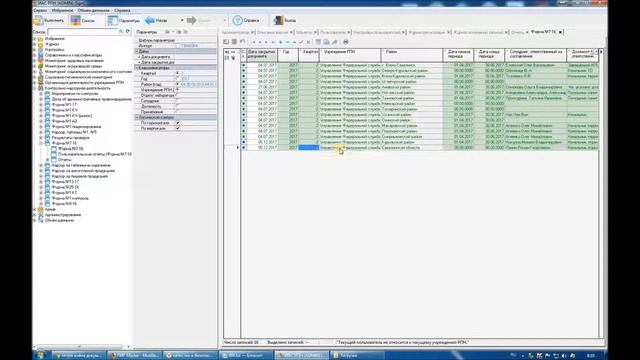This screenshot has width=640, height=360.
Task: Click the magnifier search icon beside list field
Action: [x=121, y=31]
